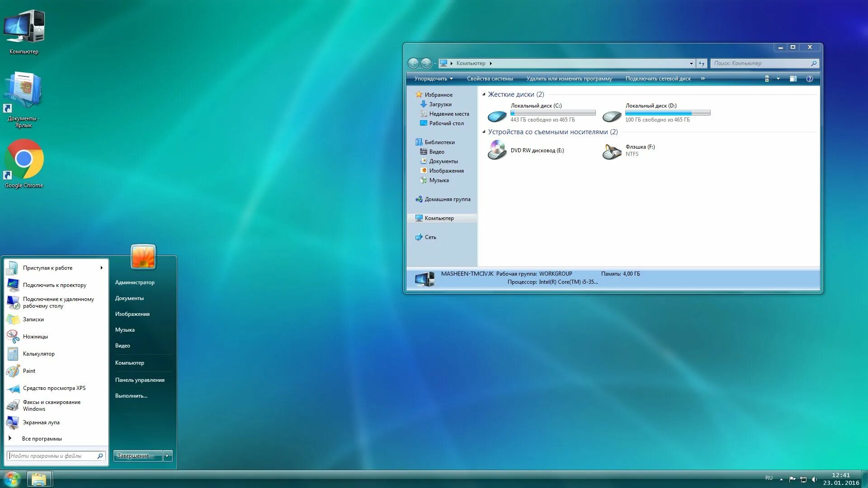Collapse the Жесткие диски group

[484, 94]
